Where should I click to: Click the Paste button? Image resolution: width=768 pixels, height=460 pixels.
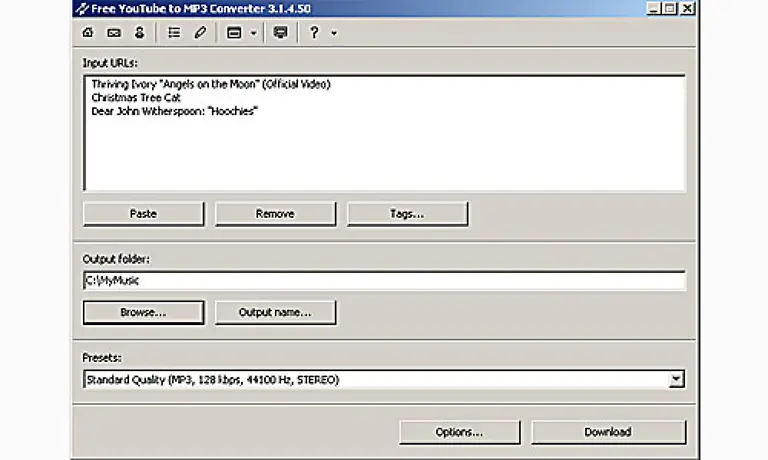[x=144, y=214]
